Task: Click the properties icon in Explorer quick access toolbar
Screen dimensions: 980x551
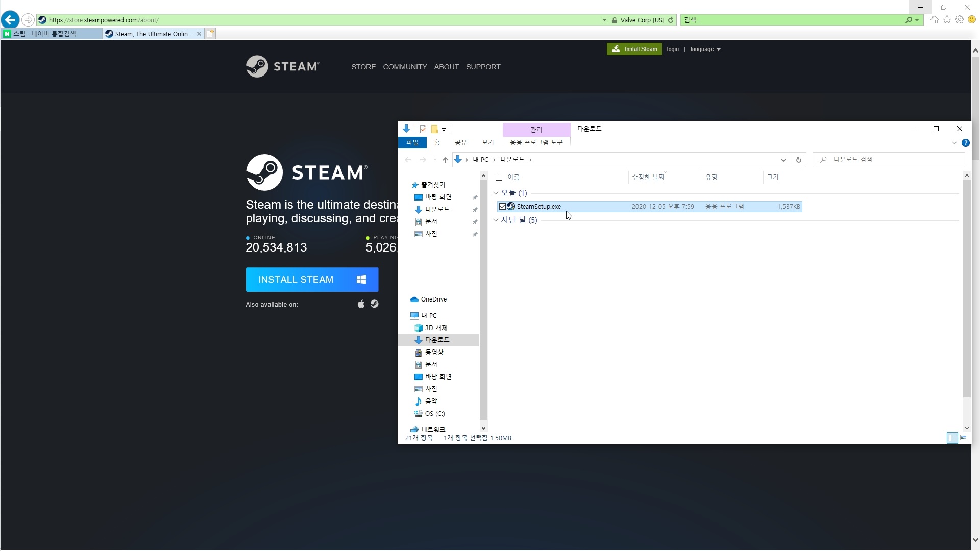Action: [x=423, y=129]
